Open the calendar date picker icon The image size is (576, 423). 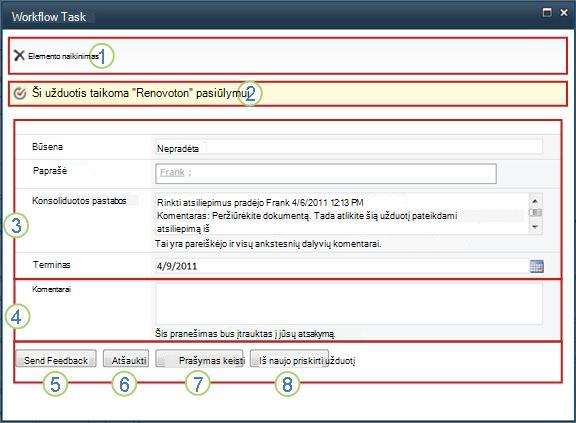point(537,266)
